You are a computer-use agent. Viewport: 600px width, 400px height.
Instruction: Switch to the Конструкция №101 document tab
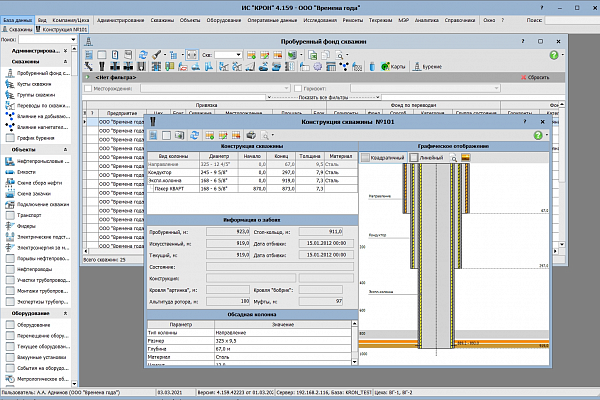[x=62, y=29]
